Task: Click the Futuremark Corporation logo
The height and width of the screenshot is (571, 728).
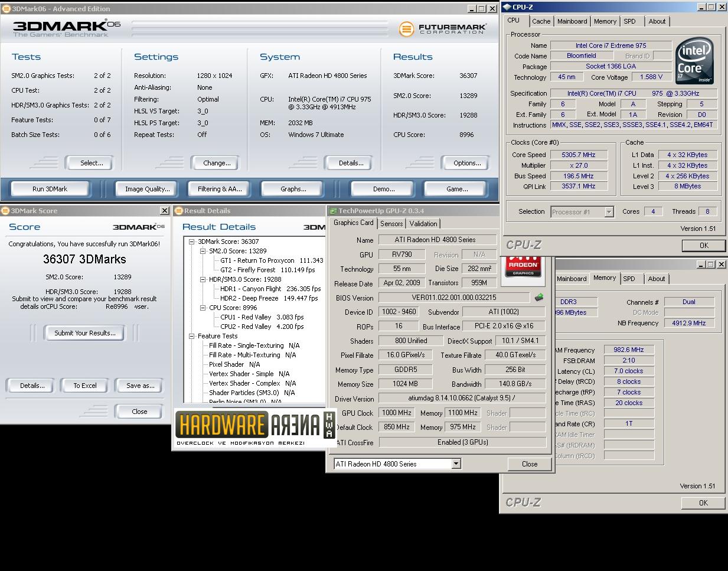Action: (443, 29)
